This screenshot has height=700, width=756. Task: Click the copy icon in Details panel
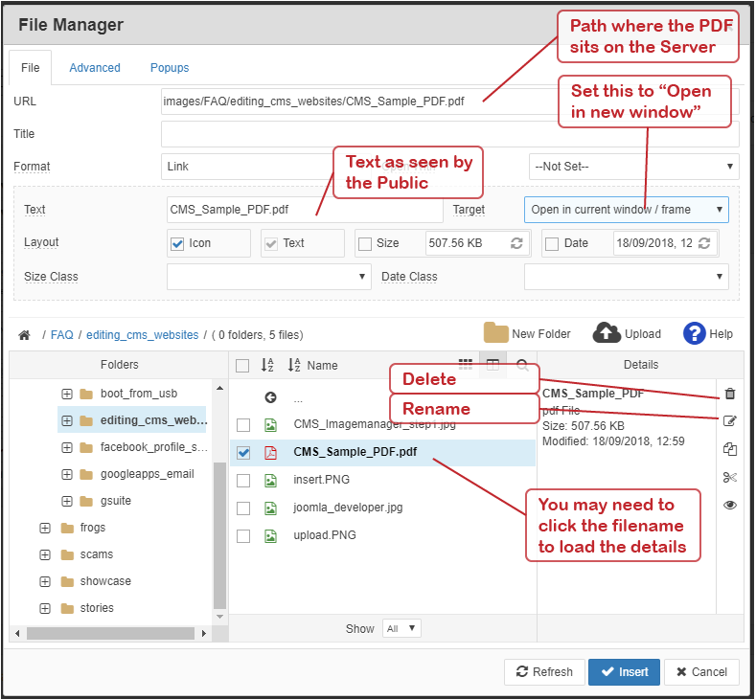[x=730, y=449]
